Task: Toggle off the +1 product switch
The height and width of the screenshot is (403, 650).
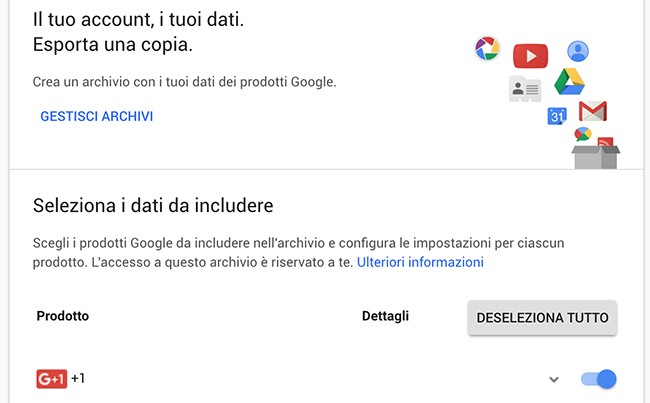Action: 598,379
